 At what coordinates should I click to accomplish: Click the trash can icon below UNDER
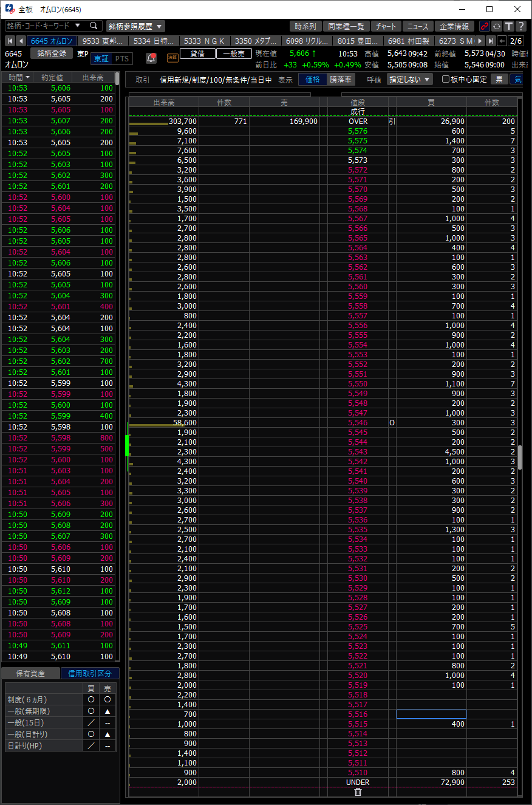[358, 792]
